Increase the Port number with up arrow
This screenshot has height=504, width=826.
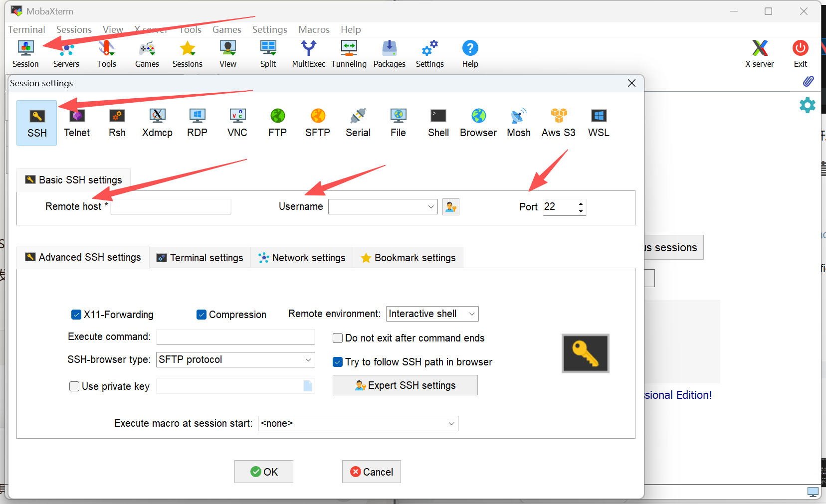(581, 203)
